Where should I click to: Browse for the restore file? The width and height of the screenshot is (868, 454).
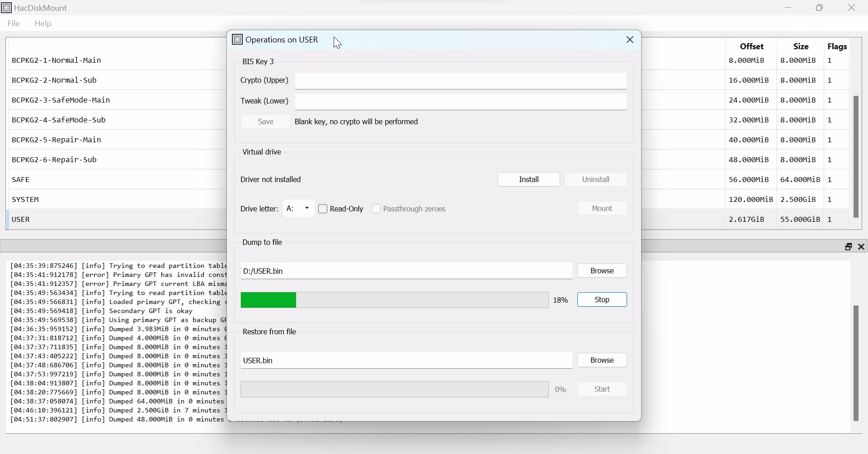click(x=602, y=360)
